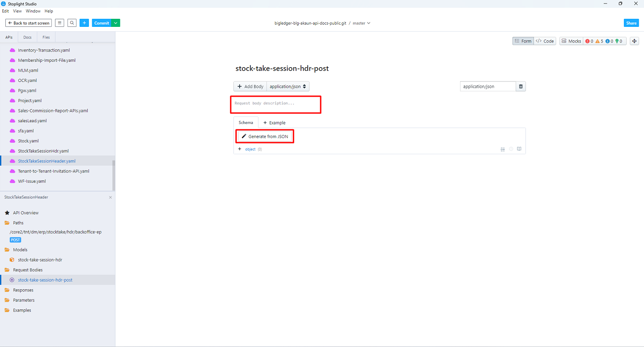This screenshot has height=347, width=644.
Task: Click the POST method badge
Action: pos(16,240)
